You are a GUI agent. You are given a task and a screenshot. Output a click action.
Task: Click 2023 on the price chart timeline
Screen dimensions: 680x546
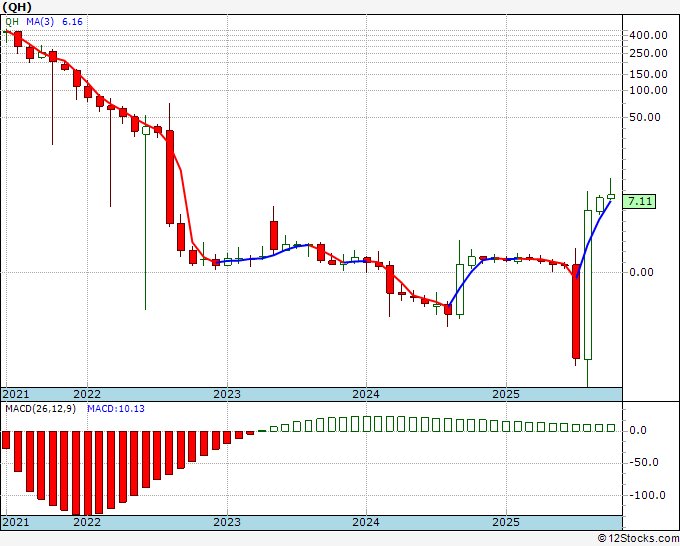point(227,394)
